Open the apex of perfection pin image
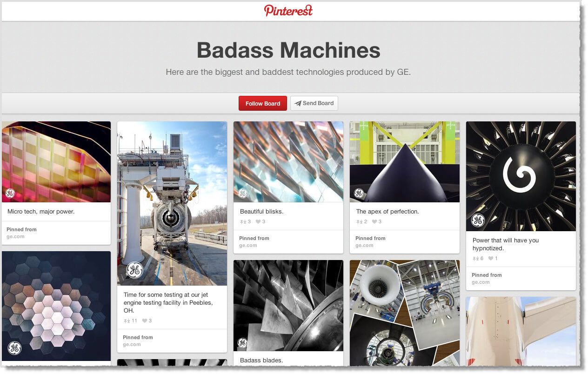 pos(405,162)
